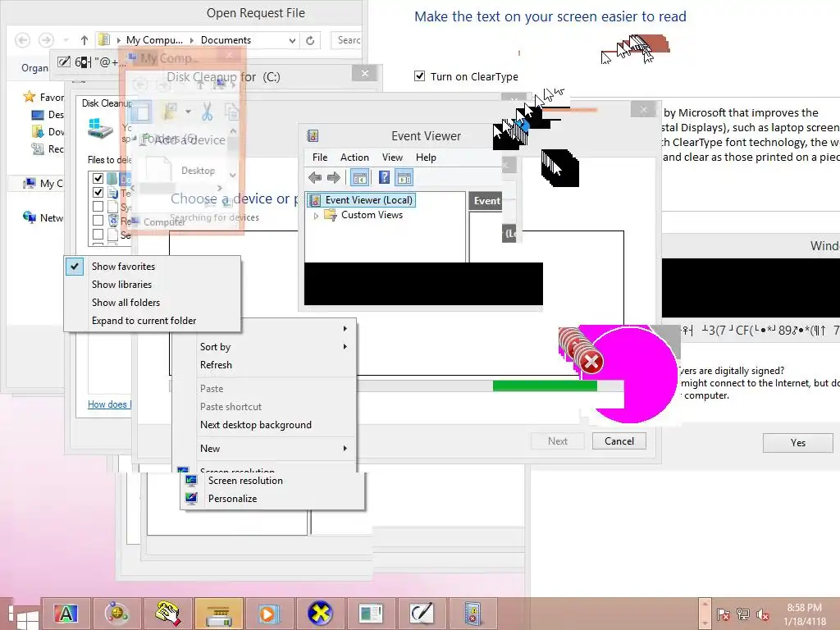The image size is (840, 630).
Task: Expand the New submenu arrow
Action: 345,448
